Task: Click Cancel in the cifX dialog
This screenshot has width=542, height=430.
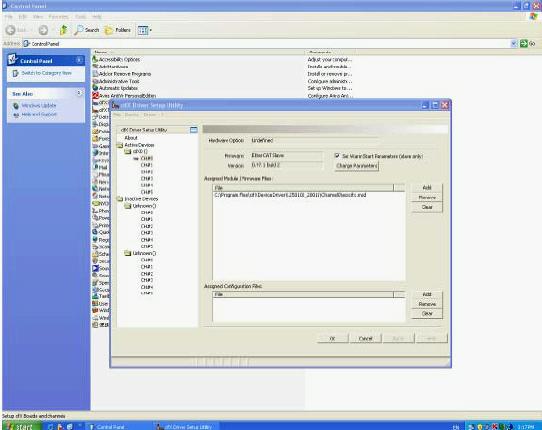Action: click(x=365, y=338)
